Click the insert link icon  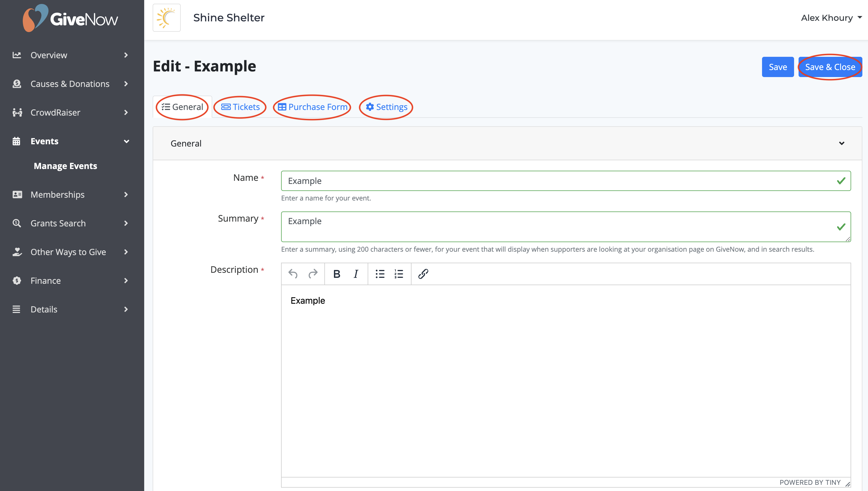click(x=423, y=274)
